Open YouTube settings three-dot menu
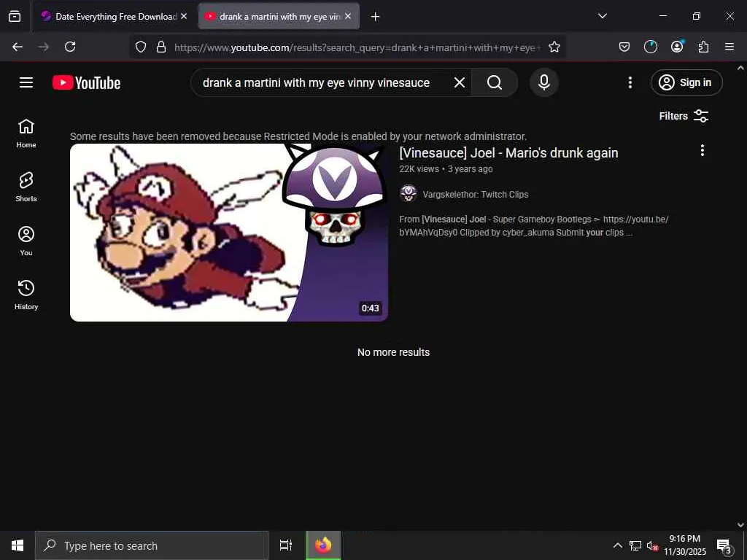 coord(630,82)
